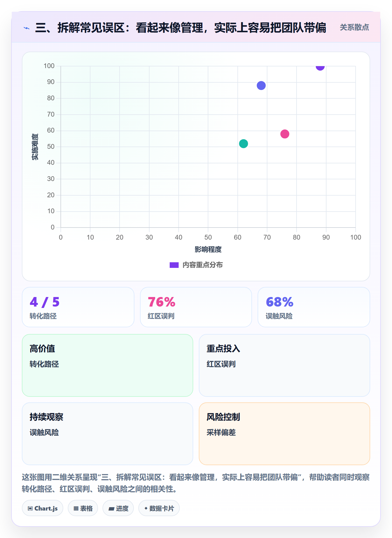
Task: Click the 实施难度 y-axis title
Action: point(35,147)
